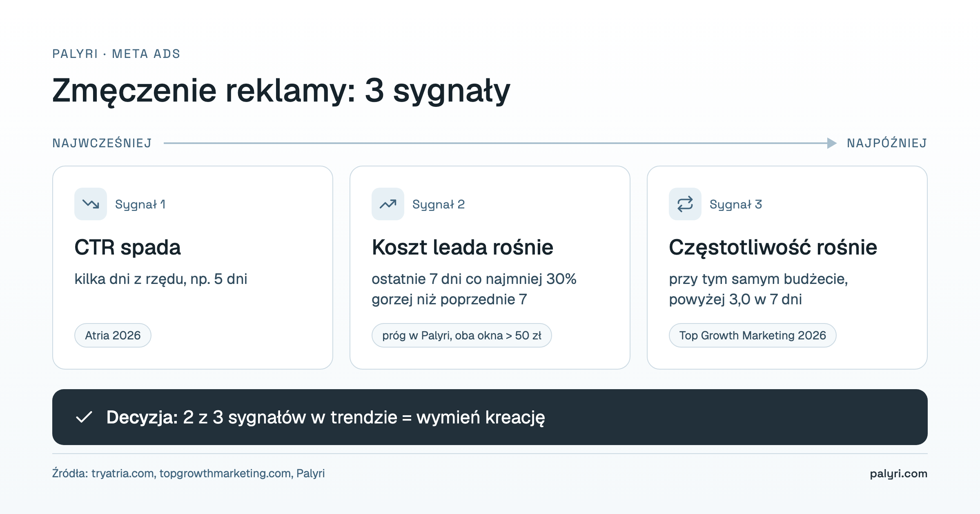Click the repeat arrows icon for Sygnał 3
The height and width of the screenshot is (514, 980).
[685, 204]
